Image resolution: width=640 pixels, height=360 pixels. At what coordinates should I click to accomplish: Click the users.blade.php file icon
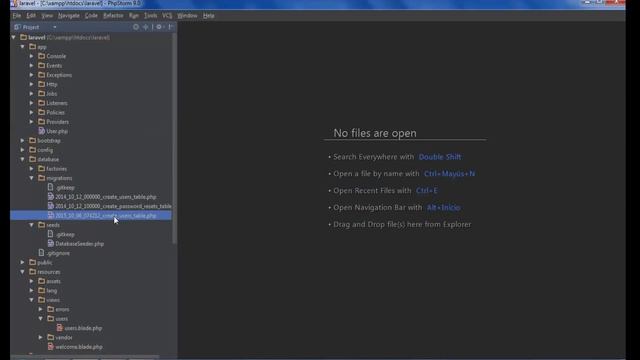pyautogui.click(x=60, y=328)
